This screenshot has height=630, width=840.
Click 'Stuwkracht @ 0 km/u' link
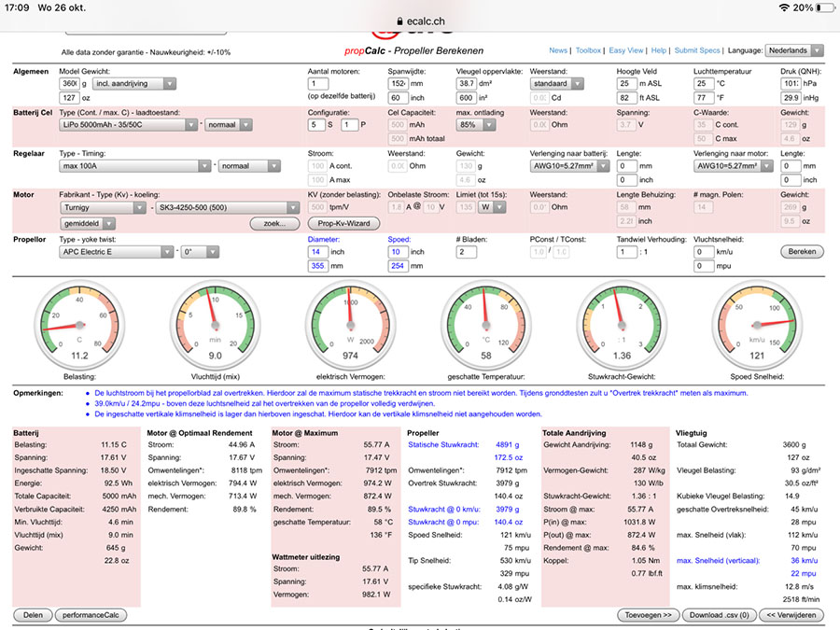[444, 510]
